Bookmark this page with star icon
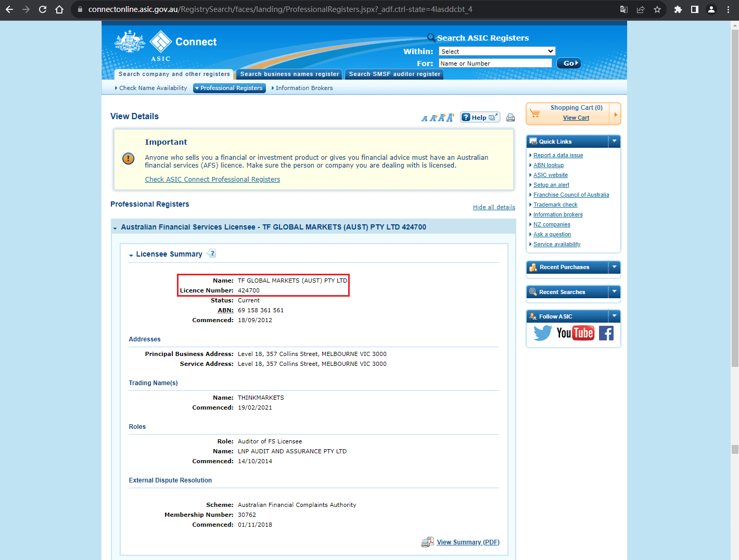Screen dimensions: 739x560 [657, 9]
